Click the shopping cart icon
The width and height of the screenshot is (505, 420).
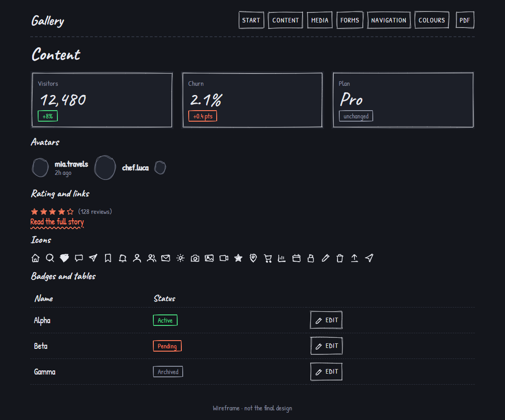[268, 258]
